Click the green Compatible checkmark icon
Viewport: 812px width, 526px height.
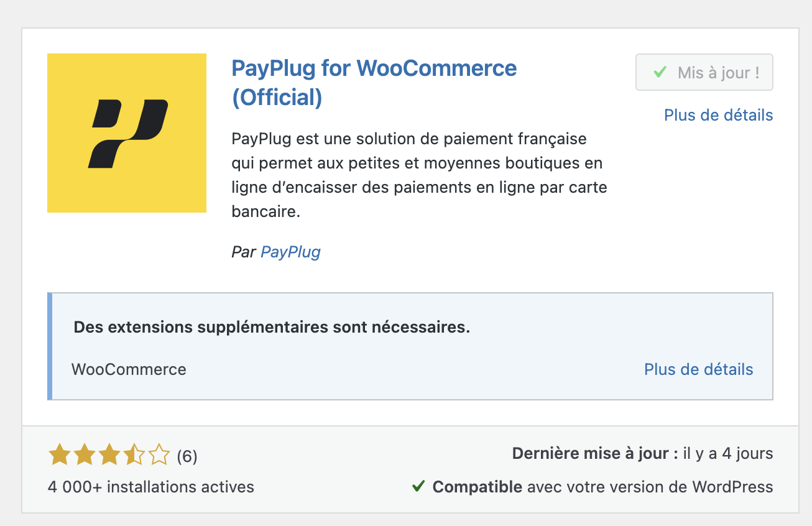click(x=418, y=486)
